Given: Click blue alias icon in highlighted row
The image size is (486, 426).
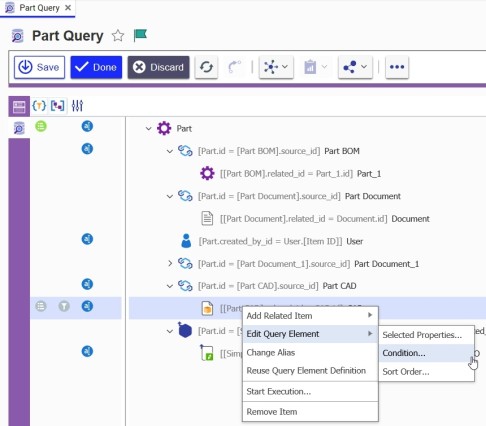Looking at the screenshot, I should coord(87,306).
